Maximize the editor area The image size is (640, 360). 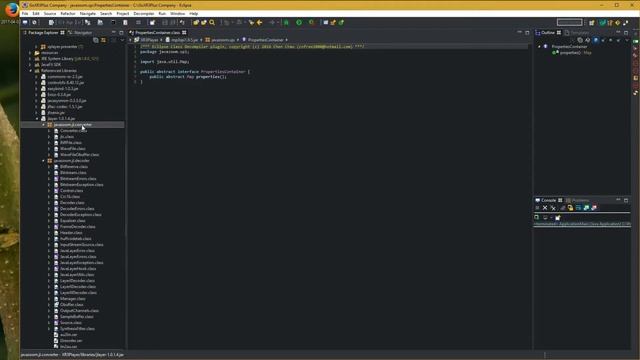(x=527, y=32)
